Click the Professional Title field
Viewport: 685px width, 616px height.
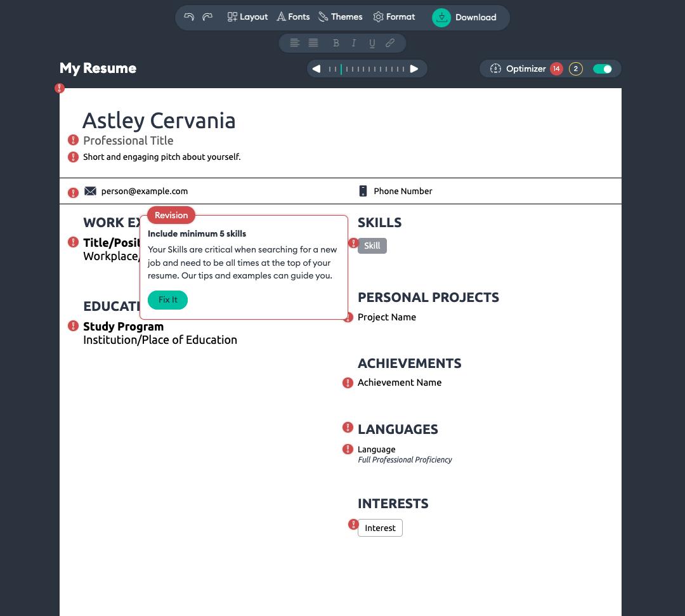pos(128,141)
